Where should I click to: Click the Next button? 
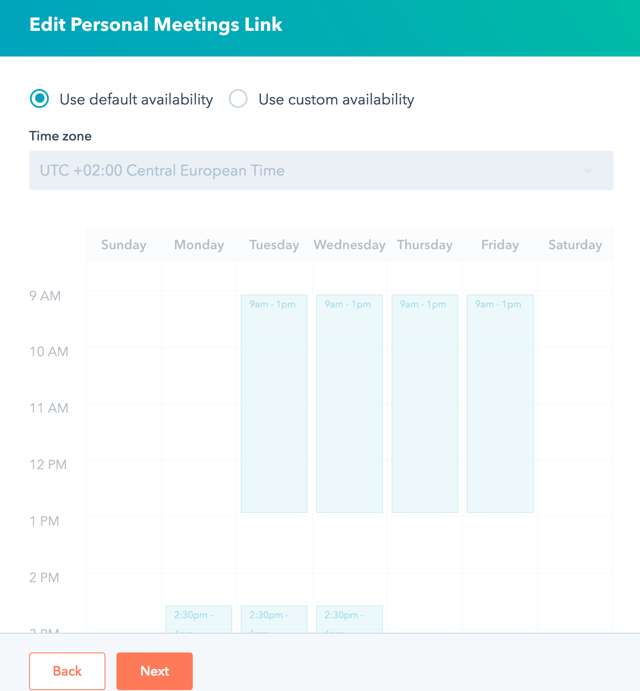point(154,671)
